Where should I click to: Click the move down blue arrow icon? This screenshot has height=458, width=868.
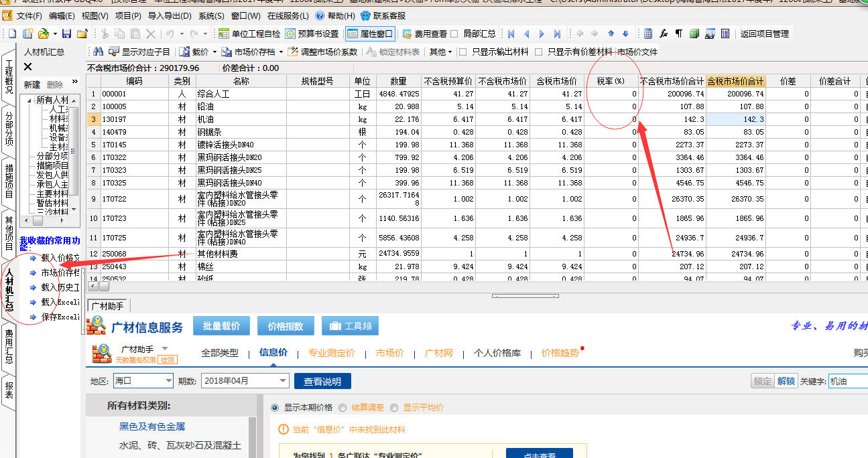pos(625,33)
